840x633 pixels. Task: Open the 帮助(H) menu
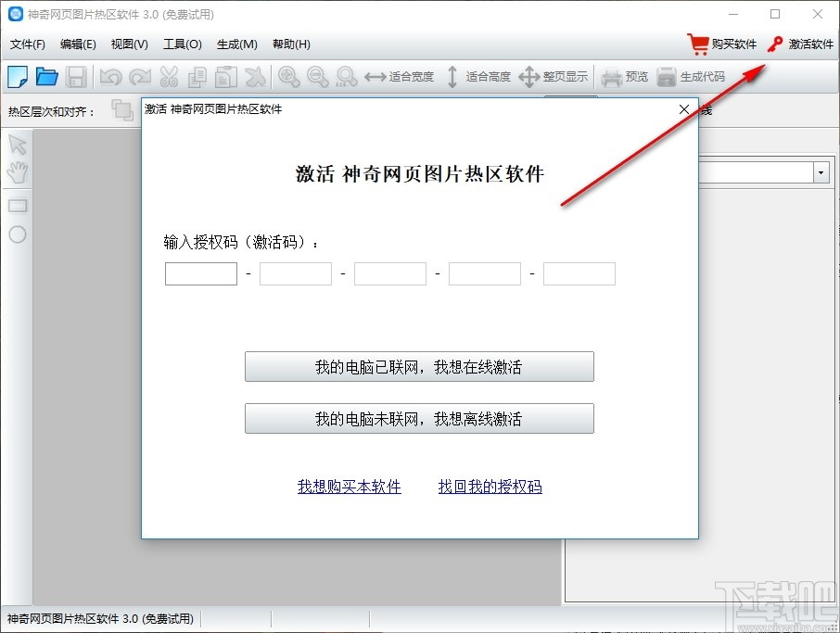click(x=290, y=44)
